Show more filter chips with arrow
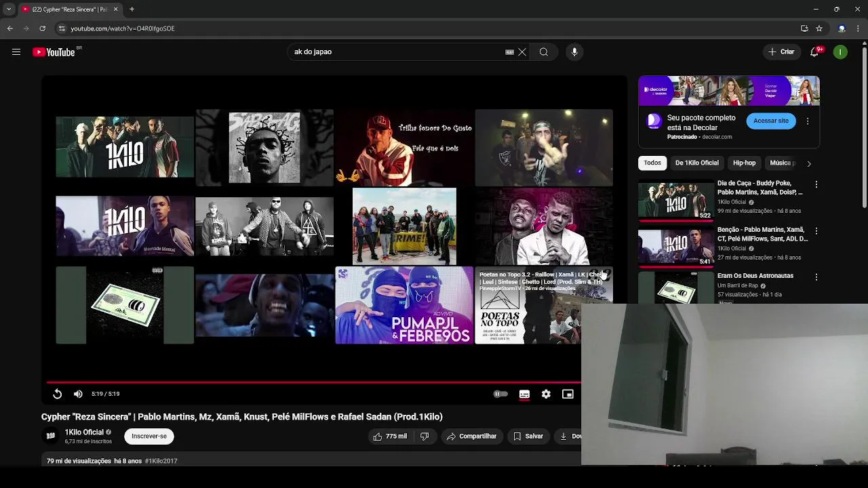The height and width of the screenshot is (488, 868). (x=808, y=163)
